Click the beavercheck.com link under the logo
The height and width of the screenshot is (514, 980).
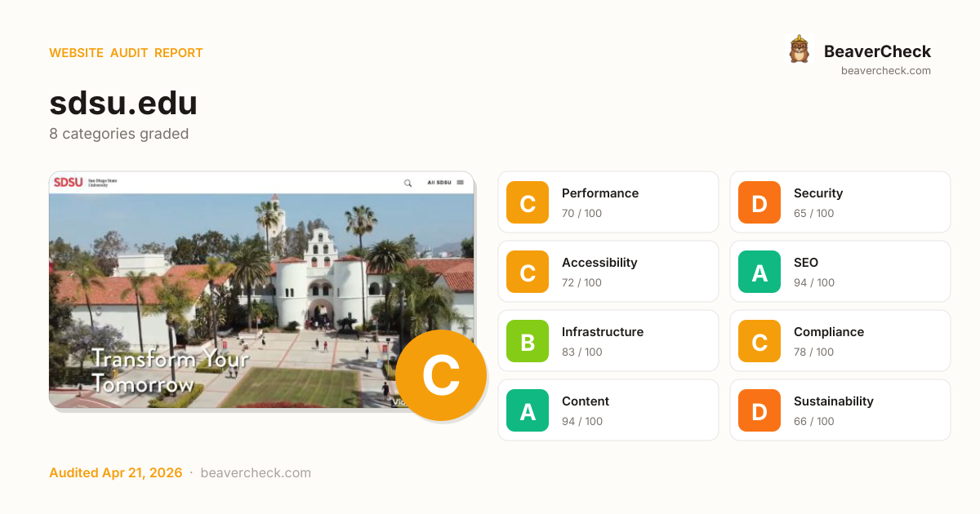[885, 71]
